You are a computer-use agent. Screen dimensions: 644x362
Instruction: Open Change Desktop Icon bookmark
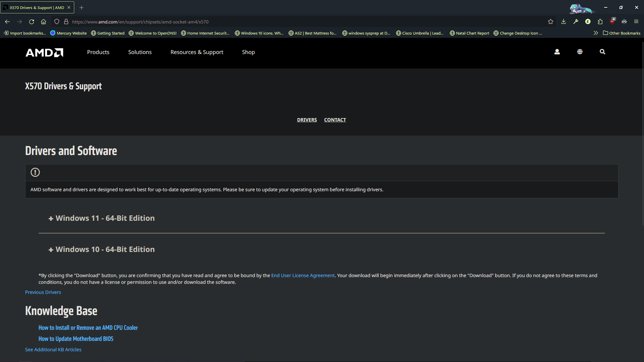point(518,33)
